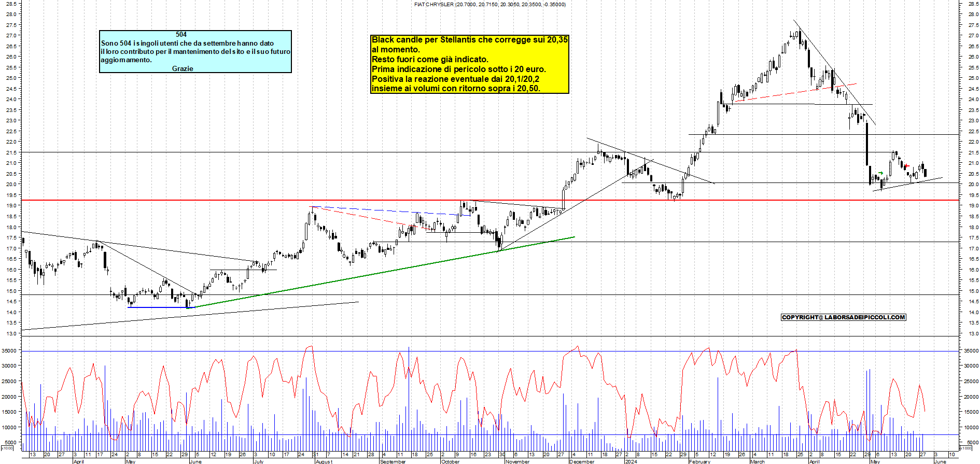Screen dimensions: 980x464
Task: Click the '2024' year label on time axis
Action: (631, 461)
